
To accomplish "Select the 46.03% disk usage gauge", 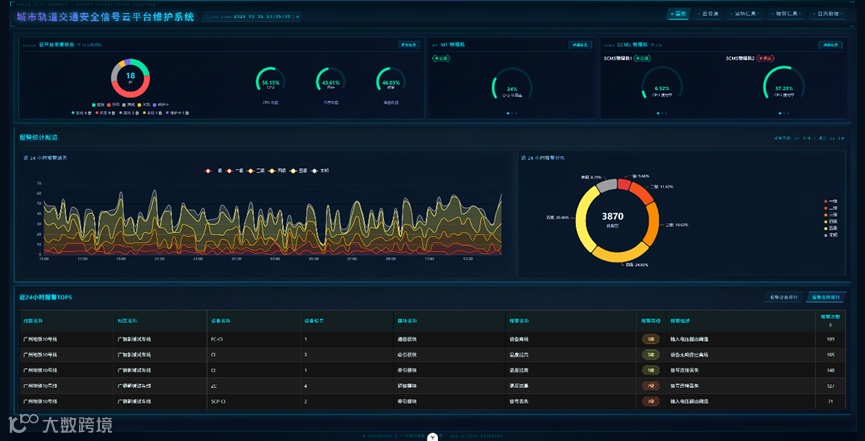I will [391, 82].
